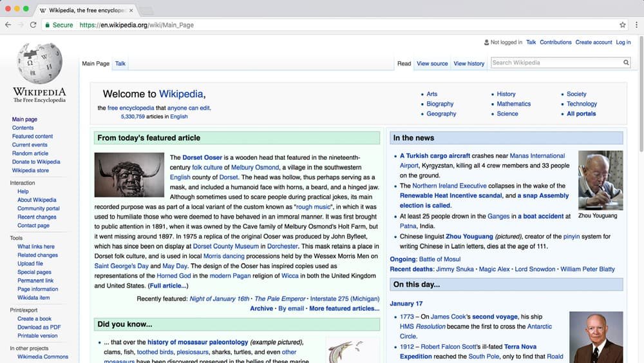This screenshot has height=363, width=644.
Task: Open Featured content in the sidebar
Action: [x=32, y=136]
